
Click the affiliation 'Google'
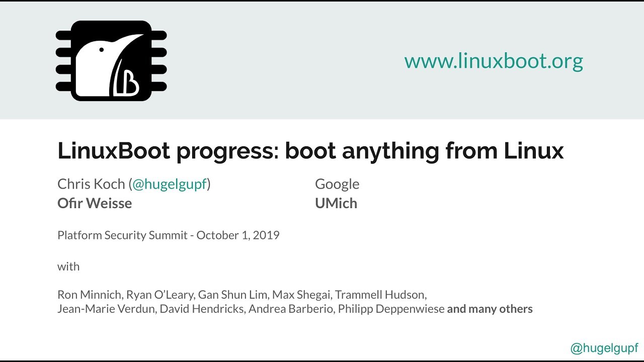pyautogui.click(x=337, y=185)
